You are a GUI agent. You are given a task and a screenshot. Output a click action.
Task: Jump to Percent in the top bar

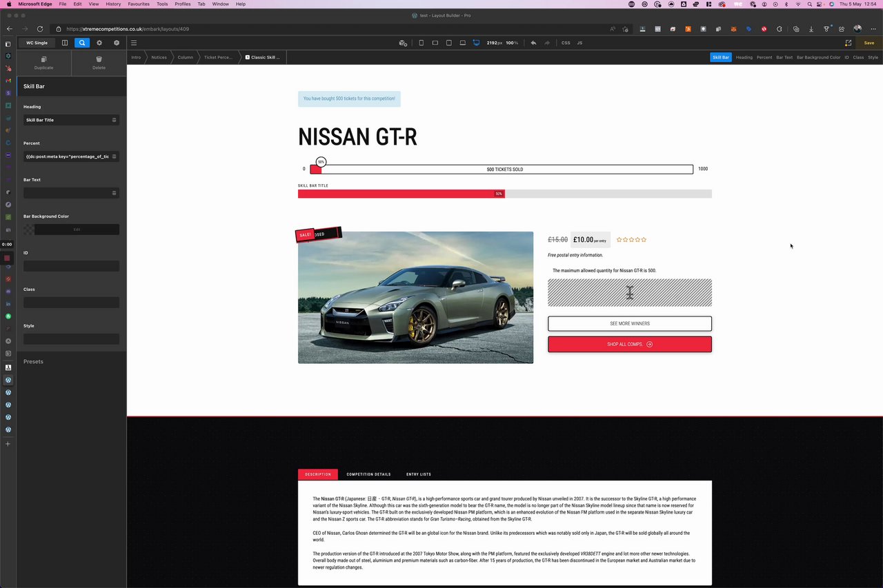click(x=764, y=57)
